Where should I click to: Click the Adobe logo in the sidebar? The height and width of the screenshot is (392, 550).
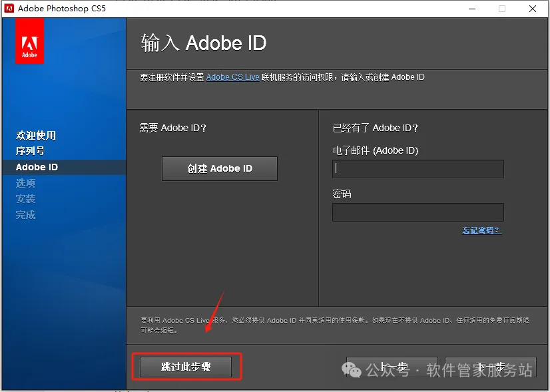29,41
